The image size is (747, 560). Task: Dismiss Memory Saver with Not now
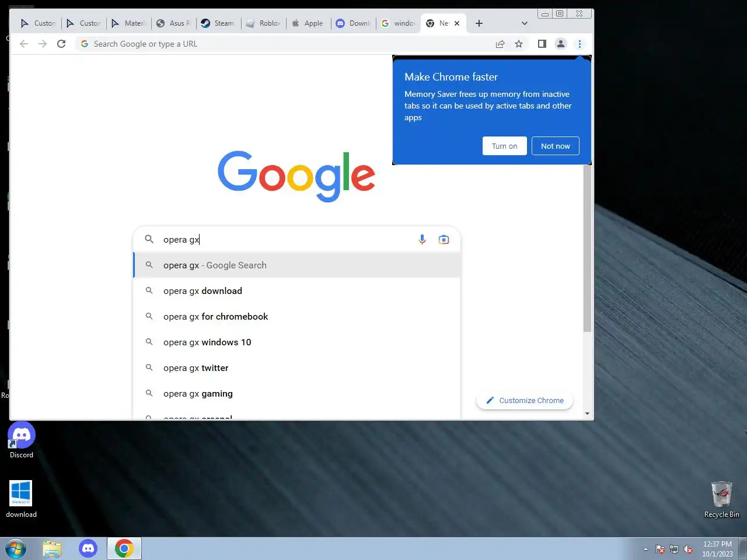[555, 146]
